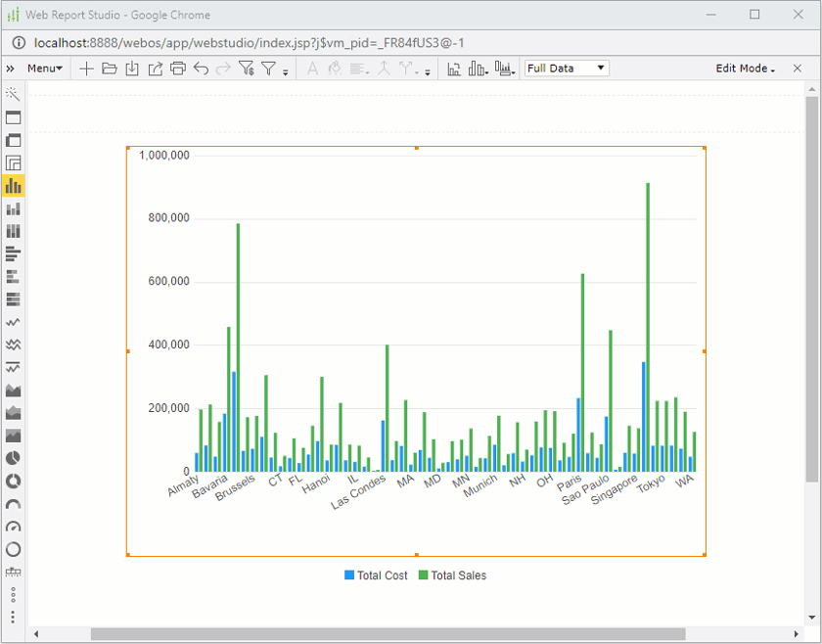Click the horizontal scrollbar at bottom
The width and height of the screenshot is (822, 644).
pos(388,634)
